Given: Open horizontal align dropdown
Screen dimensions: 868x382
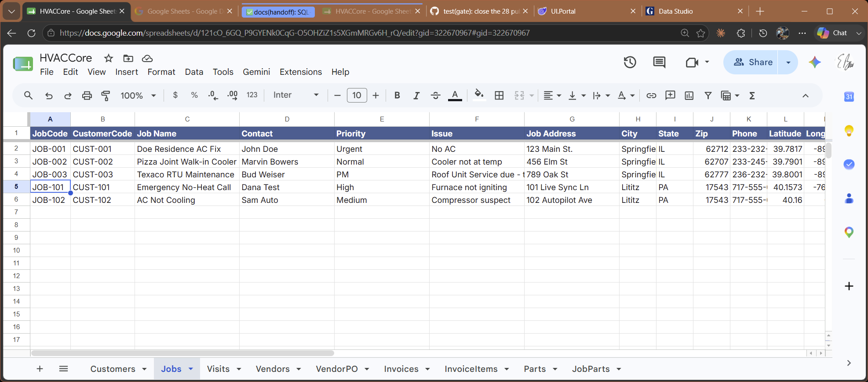Looking at the screenshot, I should (x=552, y=95).
